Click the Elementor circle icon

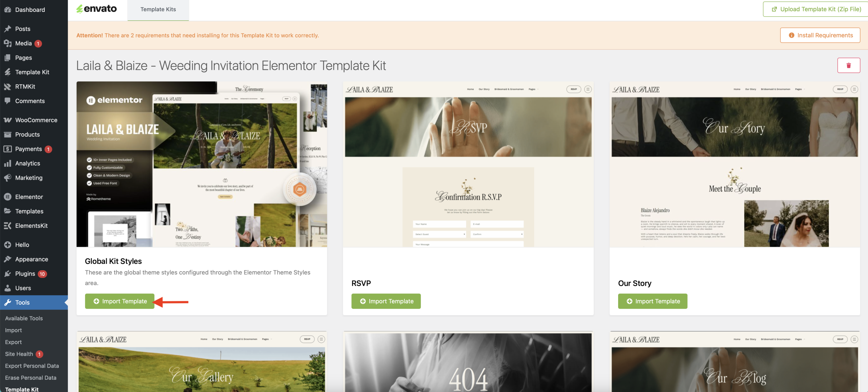pyautogui.click(x=7, y=197)
